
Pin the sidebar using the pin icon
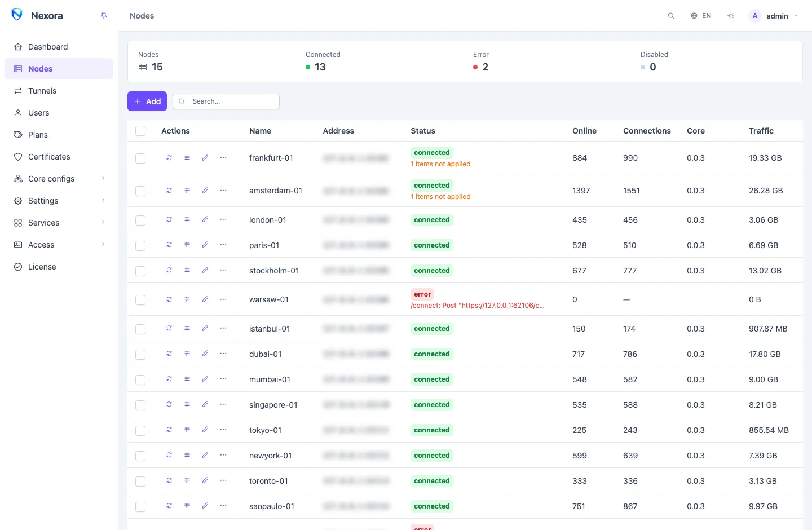104,16
